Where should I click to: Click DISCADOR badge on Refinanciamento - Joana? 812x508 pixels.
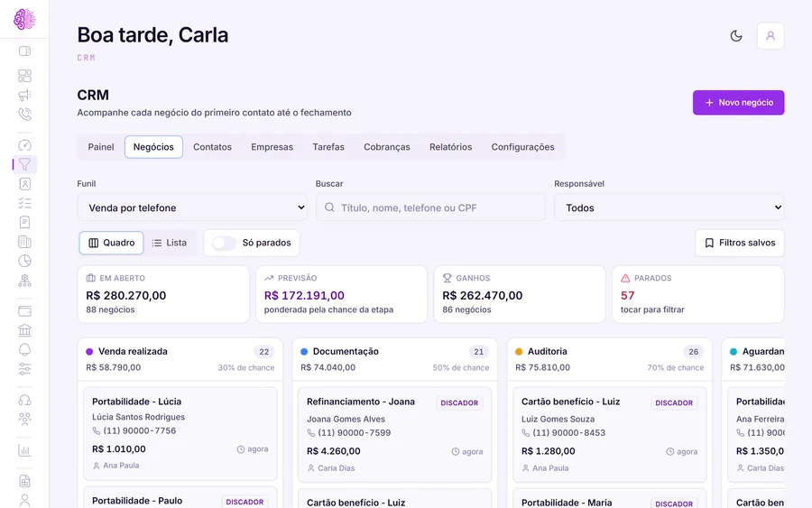pyautogui.click(x=459, y=402)
